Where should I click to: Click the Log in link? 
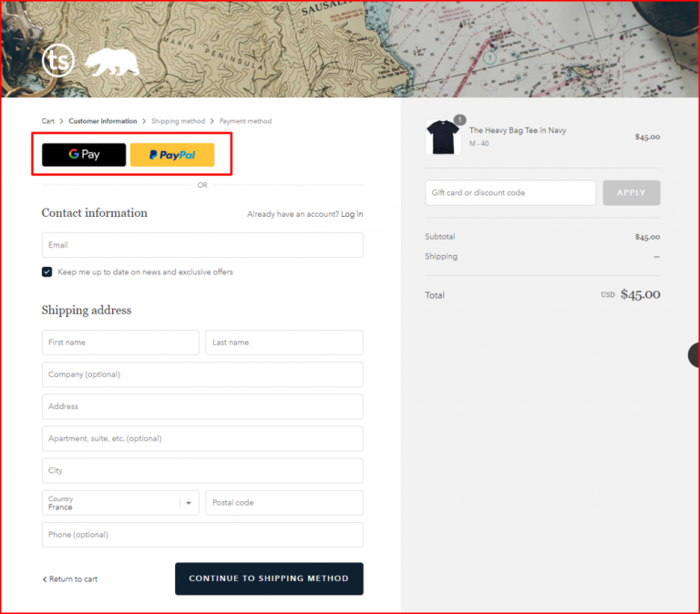tap(352, 214)
